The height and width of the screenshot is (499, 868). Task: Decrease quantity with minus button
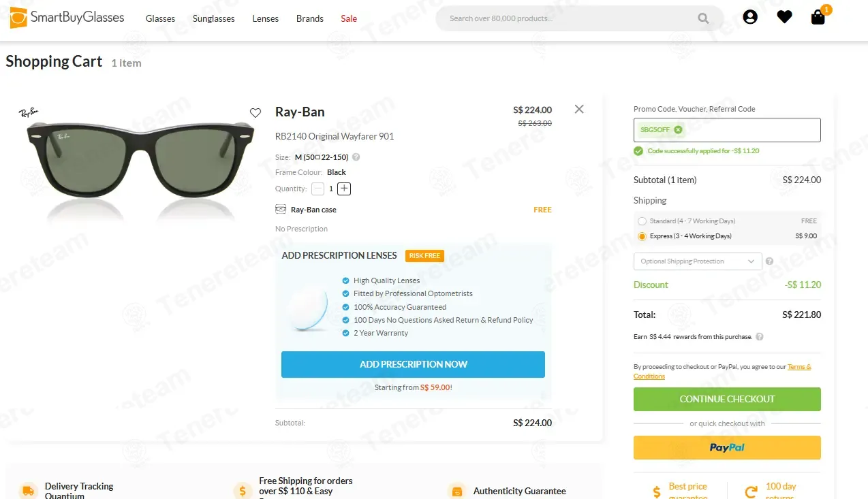coord(318,189)
